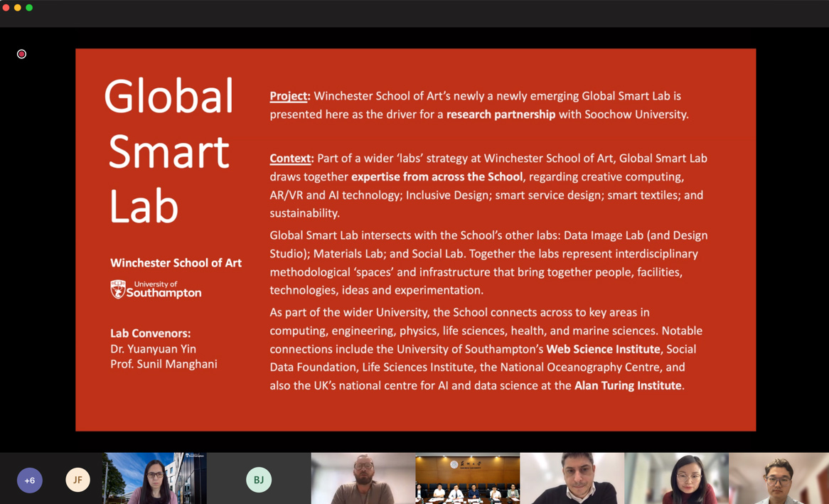Click the underlined 'Project' heading
The height and width of the screenshot is (504, 829).
pos(289,96)
